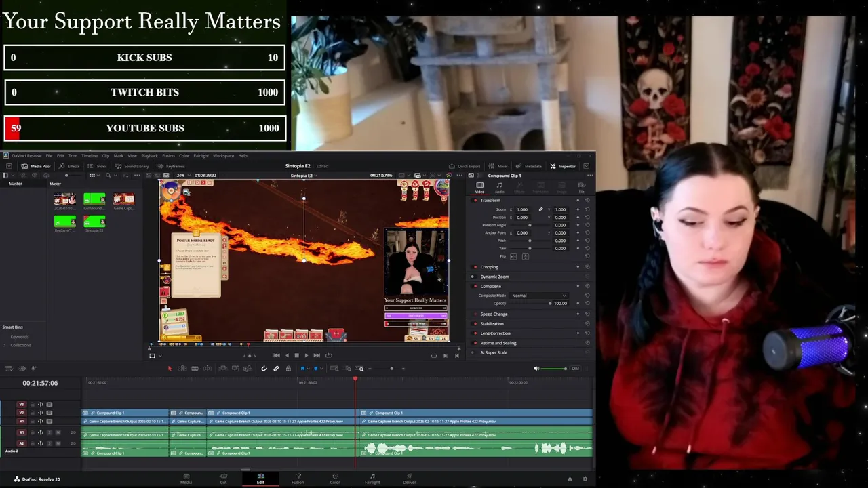Open the Sound Library panel
The width and height of the screenshot is (868, 488).
(x=132, y=166)
